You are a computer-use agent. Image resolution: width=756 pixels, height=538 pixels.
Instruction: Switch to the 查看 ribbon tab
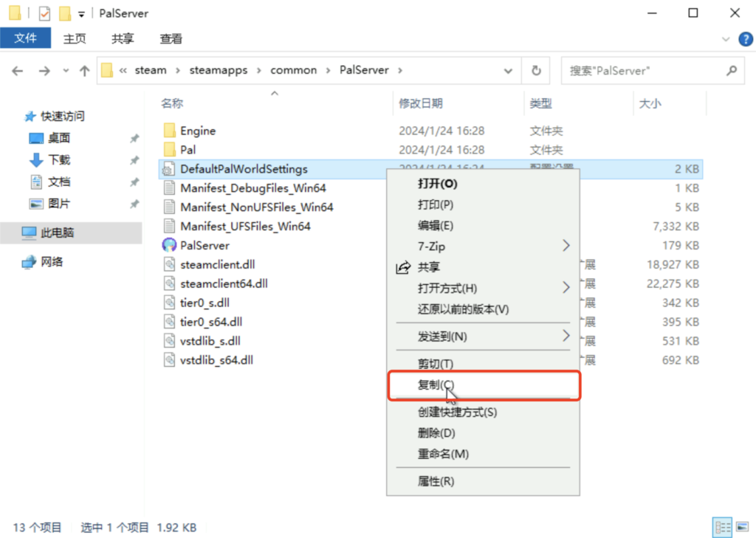point(171,38)
